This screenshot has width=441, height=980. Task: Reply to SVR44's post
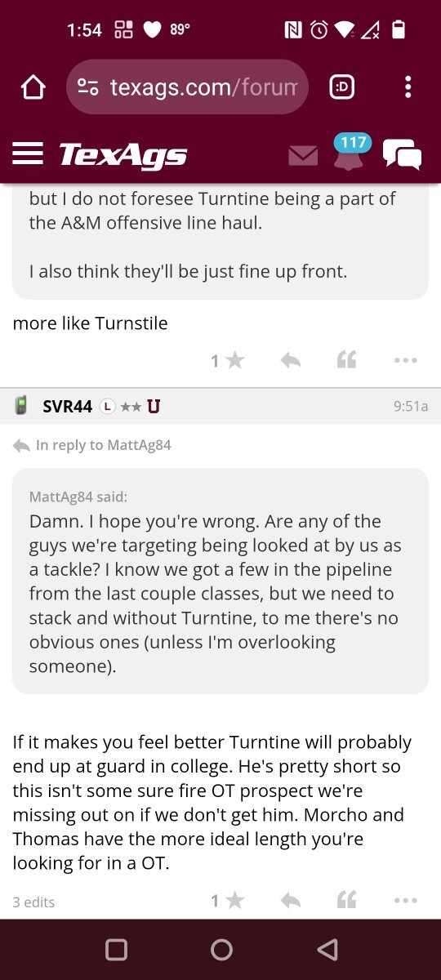click(x=290, y=901)
